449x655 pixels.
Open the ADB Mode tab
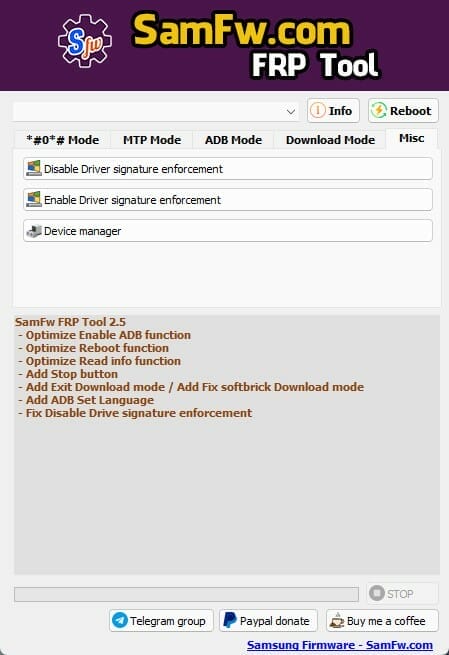pyautogui.click(x=233, y=140)
